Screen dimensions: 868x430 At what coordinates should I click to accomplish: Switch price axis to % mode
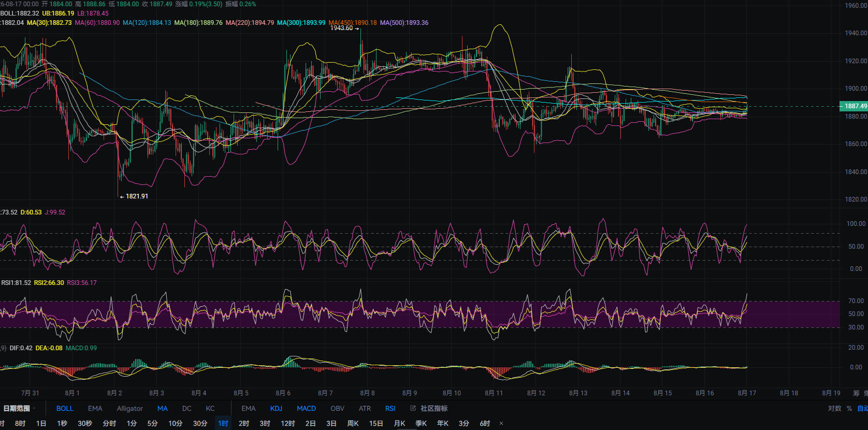click(x=849, y=408)
